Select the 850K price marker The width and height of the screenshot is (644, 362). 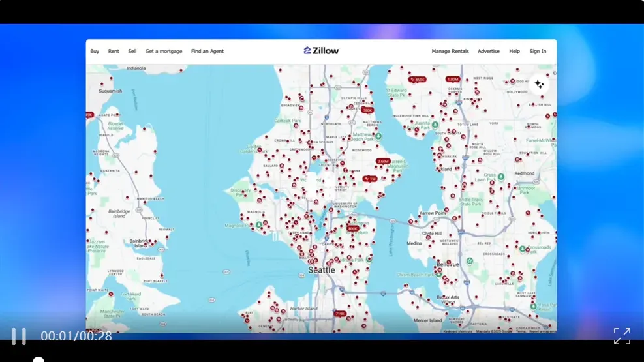pos(418,80)
